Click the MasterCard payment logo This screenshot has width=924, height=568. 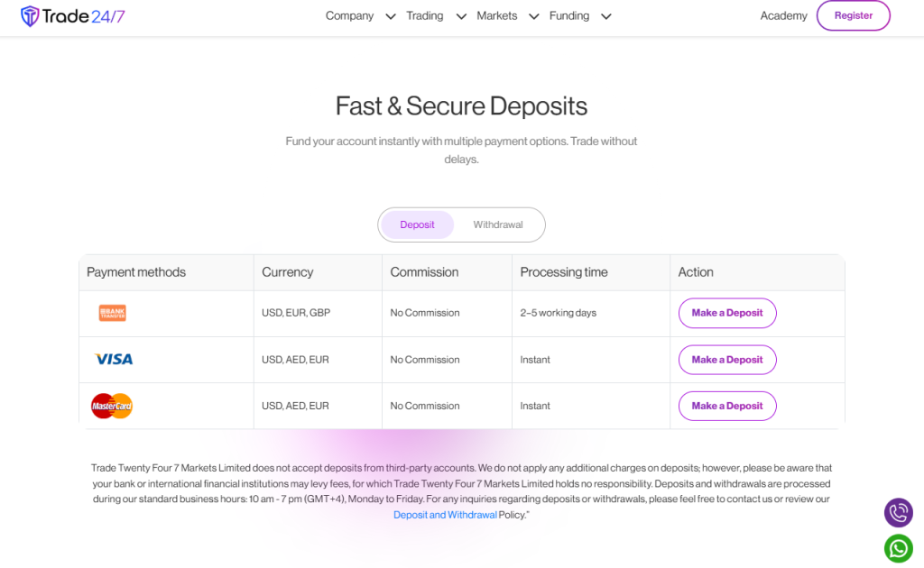112,406
